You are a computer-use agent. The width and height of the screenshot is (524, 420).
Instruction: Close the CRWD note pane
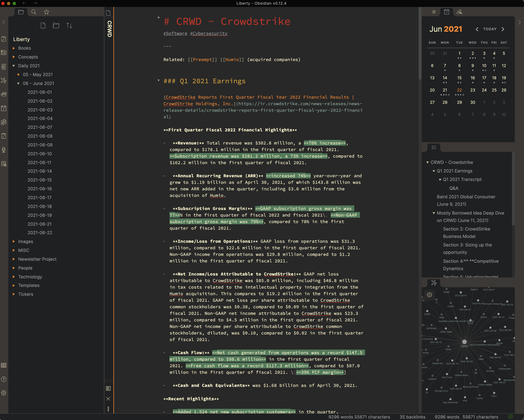(x=108, y=399)
